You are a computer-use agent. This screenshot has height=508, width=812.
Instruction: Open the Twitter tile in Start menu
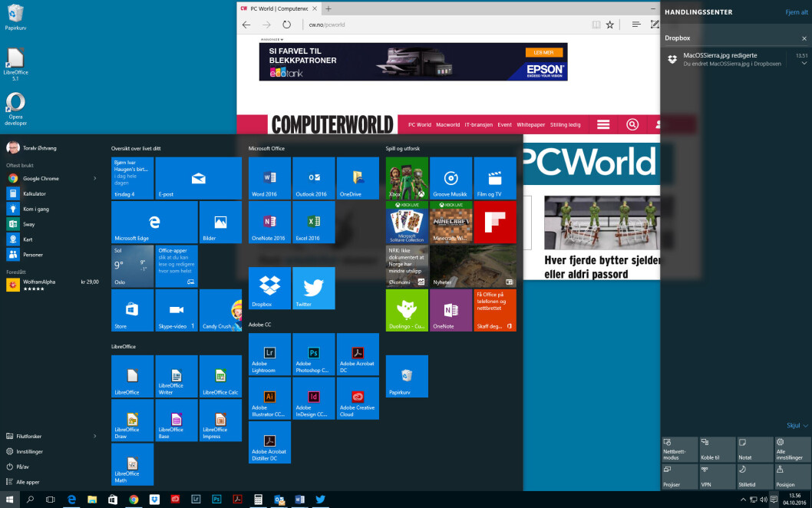click(x=313, y=288)
